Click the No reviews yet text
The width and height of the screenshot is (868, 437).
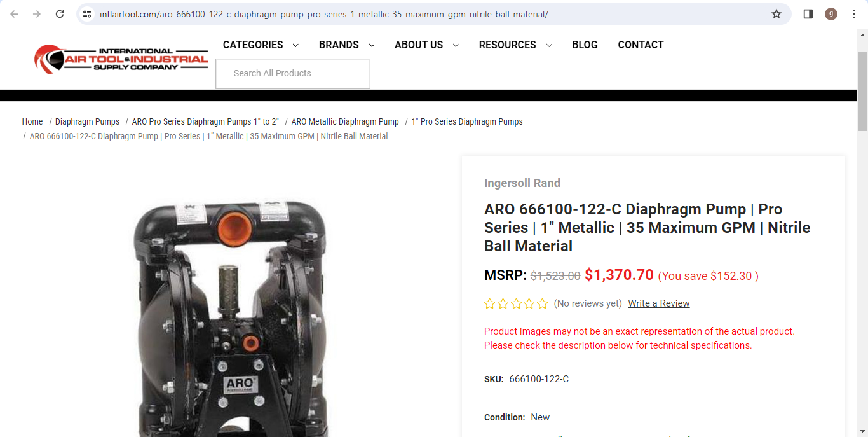588,303
